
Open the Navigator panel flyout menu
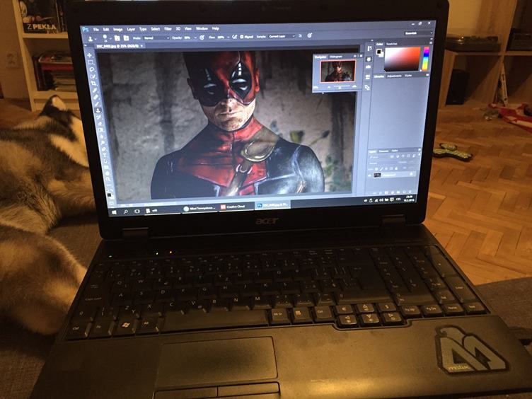pyautogui.click(x=361, y=55)
